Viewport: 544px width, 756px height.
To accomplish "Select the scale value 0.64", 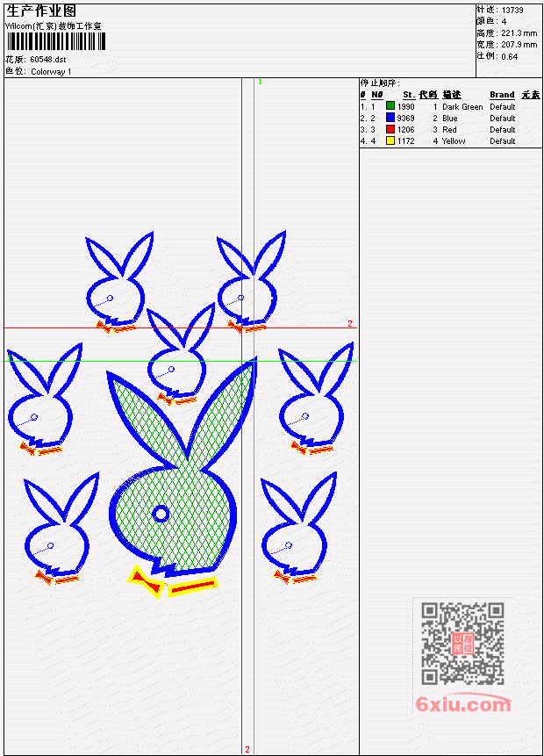I will tap(509, 56).
